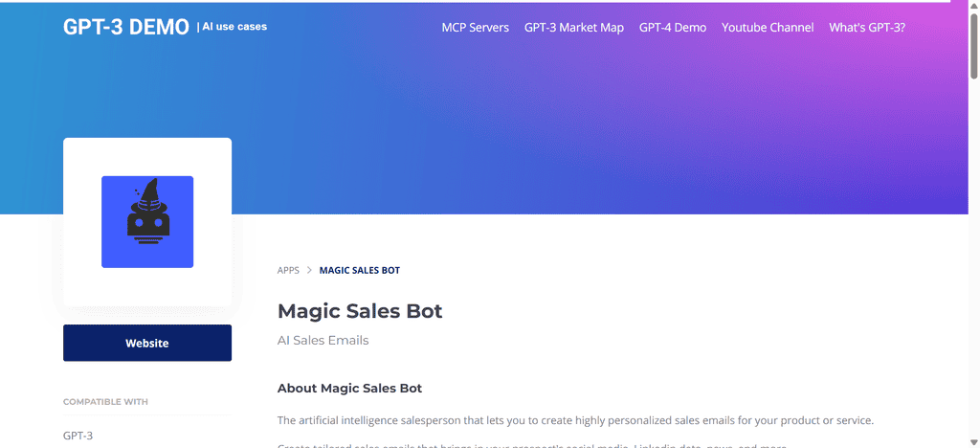
Task: Open GPT-3 Market Map page
Action: click(x=574, y=28)
